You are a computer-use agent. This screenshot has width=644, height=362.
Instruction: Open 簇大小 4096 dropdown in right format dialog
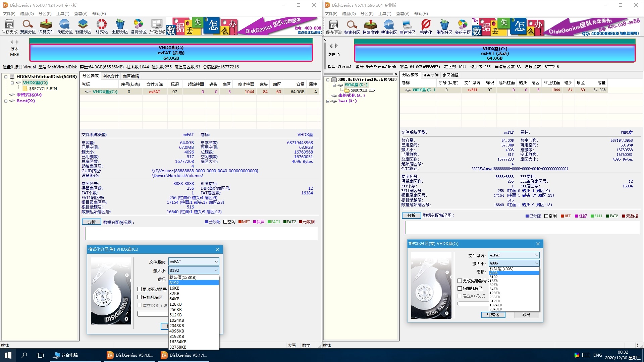(x=514, y=263)
